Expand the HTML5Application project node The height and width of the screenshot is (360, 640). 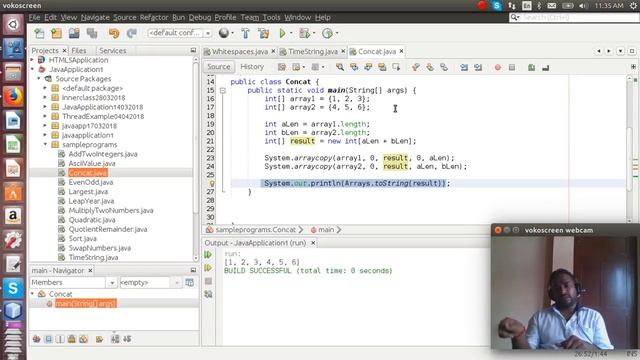(33, 60)
